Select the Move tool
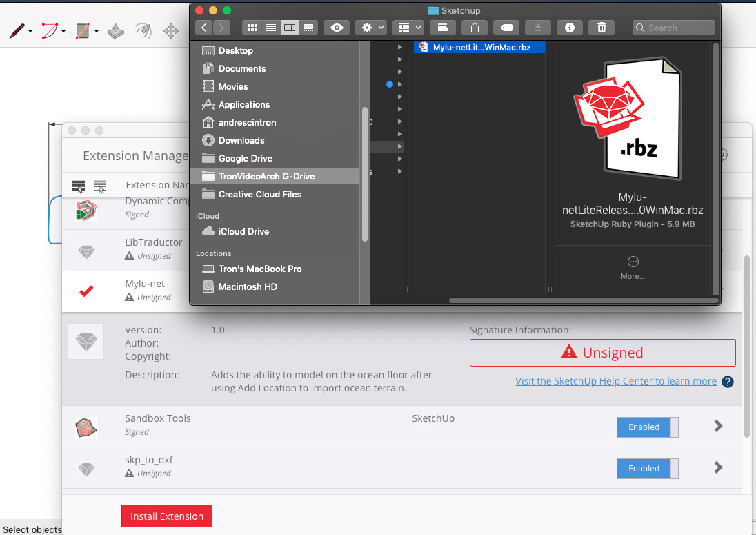The image size is (756, 535). [170, 31]
